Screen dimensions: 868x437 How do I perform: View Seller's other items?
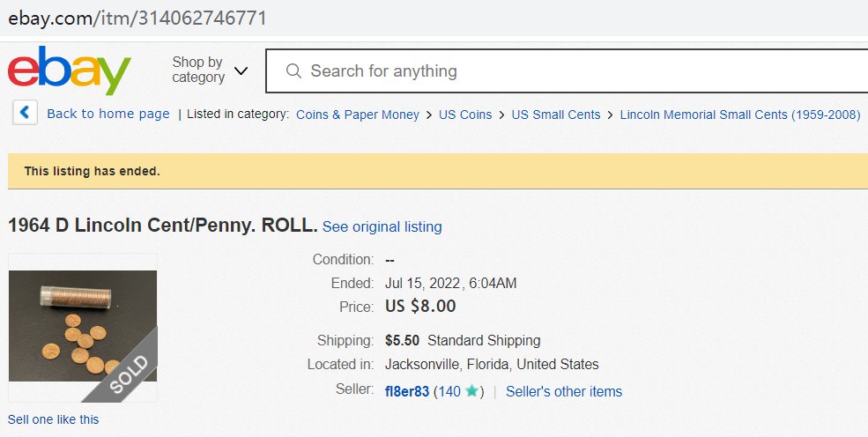(x=563, y=391)
